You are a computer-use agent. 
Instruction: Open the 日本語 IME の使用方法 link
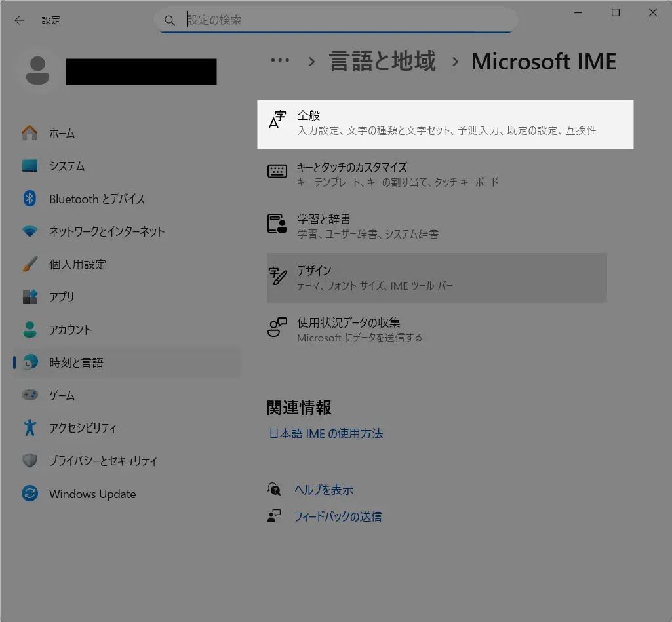click(x=326, y=433)
